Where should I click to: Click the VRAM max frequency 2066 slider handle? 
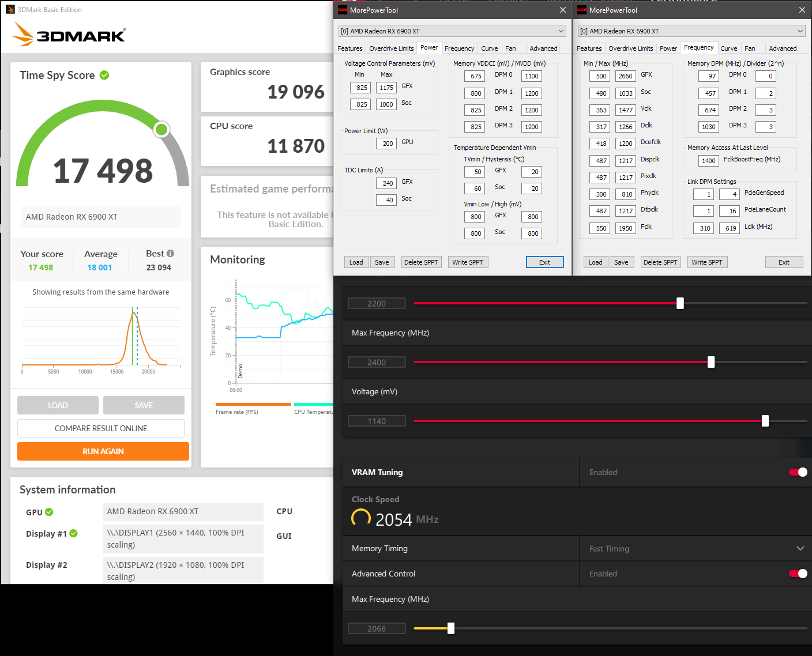tap(451, 628)
